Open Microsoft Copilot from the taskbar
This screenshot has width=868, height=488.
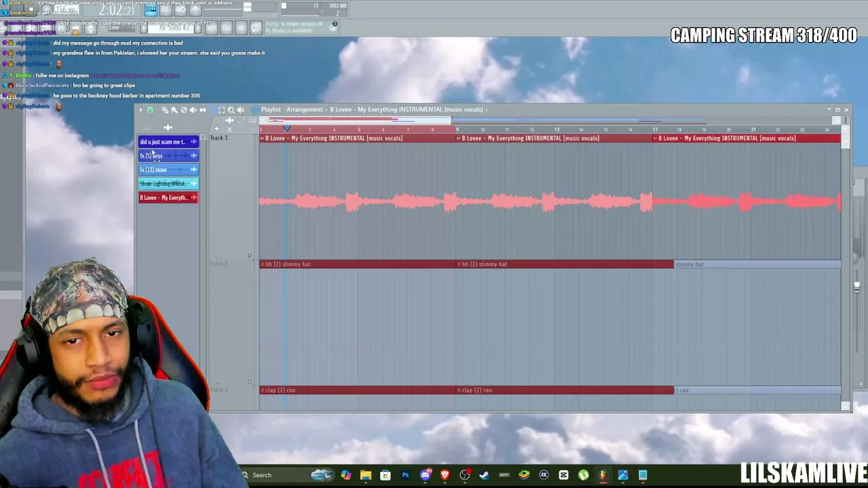(346, 475)
